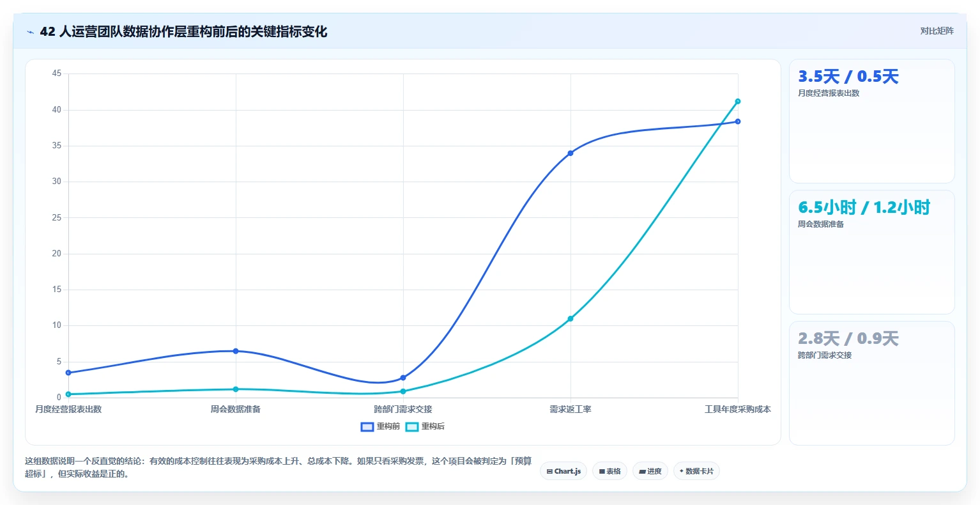Click the 重构前 point at 月度经营报表出数
Image resolution: width=980 pixels, height=505 pixels.
(68, 373)
